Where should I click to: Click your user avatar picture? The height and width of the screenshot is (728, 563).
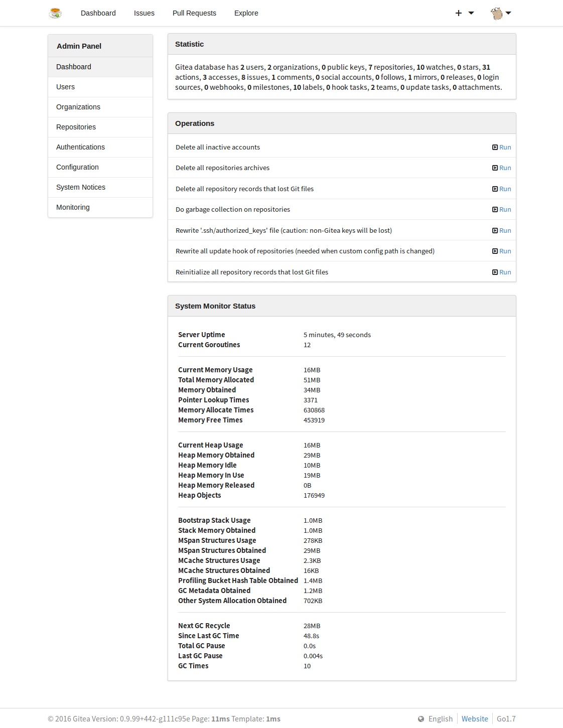[497, 13]
